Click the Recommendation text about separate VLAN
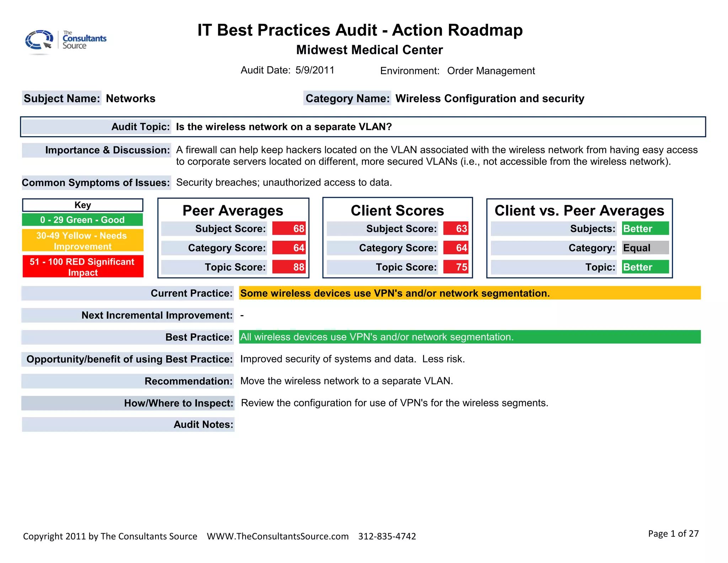Screen dimensions: 728x563 coord(347,381)
